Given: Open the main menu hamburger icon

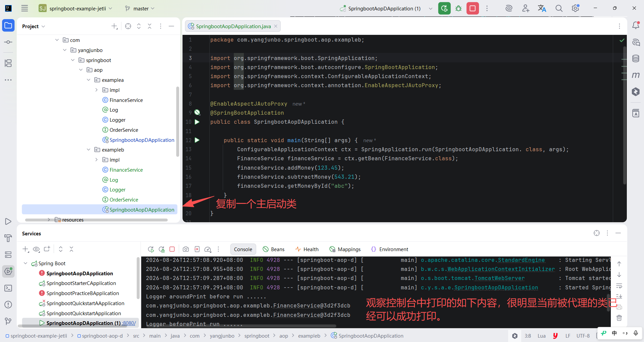Looking at the screenshot, I should click(24, 8).
